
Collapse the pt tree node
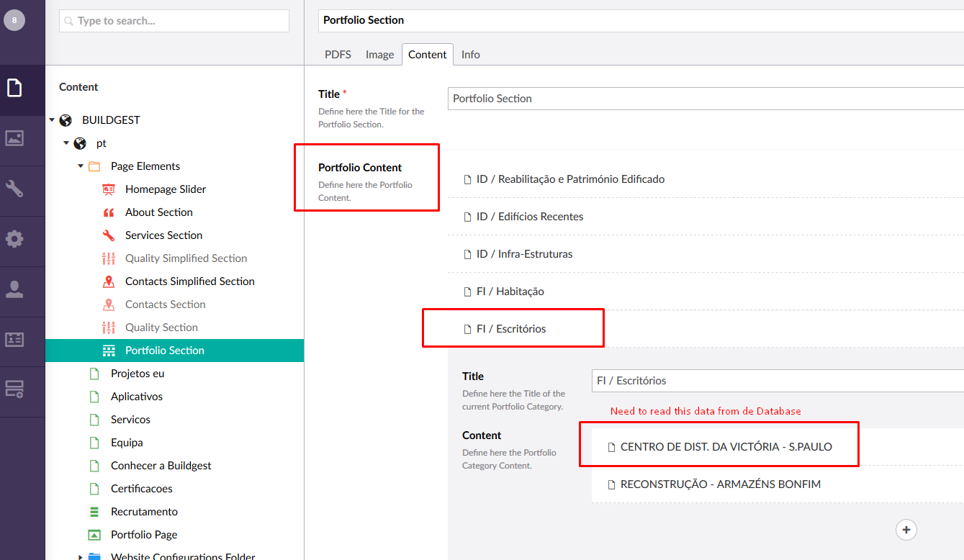click(x=66, y=143)
